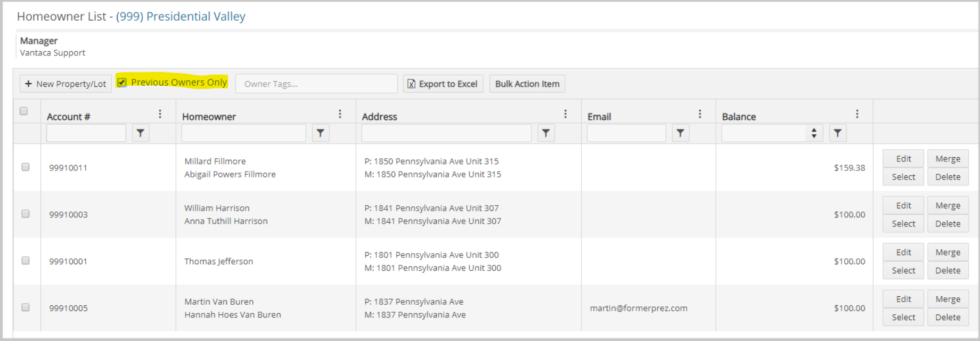
Task: Click the Address filter text input
Action: 446,133
